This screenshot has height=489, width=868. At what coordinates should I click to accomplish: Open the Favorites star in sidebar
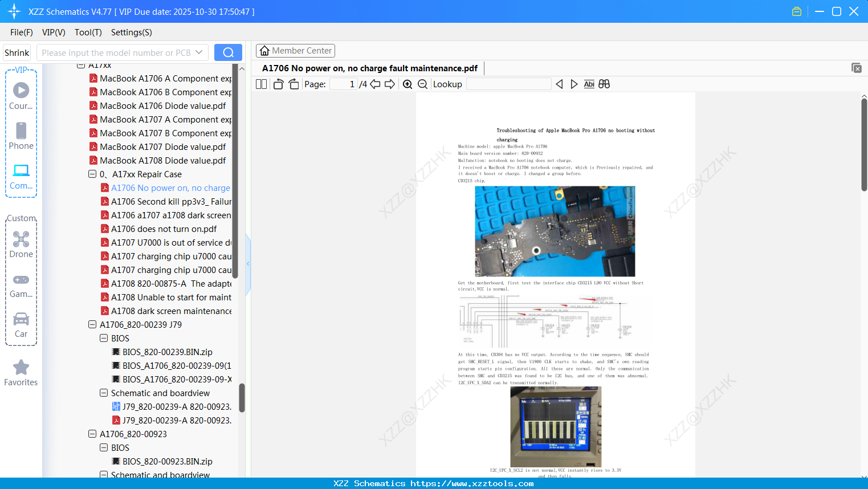coord(21,373)
